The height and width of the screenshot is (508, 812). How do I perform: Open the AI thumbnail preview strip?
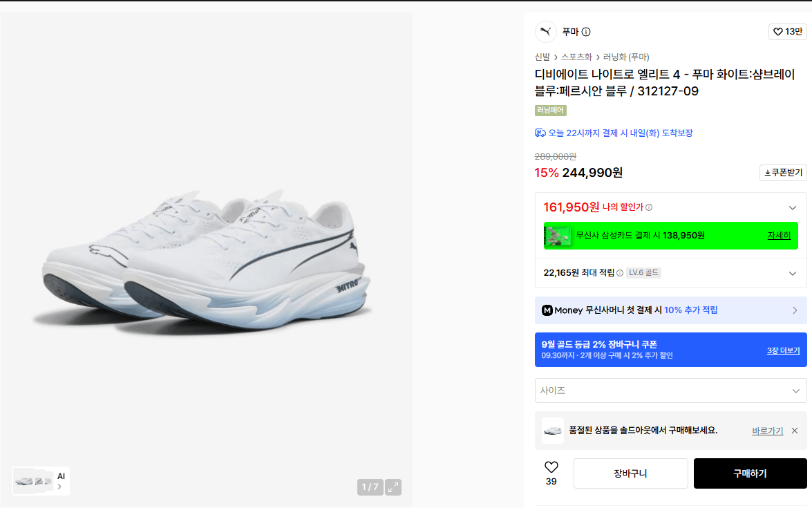coord(41,481)
